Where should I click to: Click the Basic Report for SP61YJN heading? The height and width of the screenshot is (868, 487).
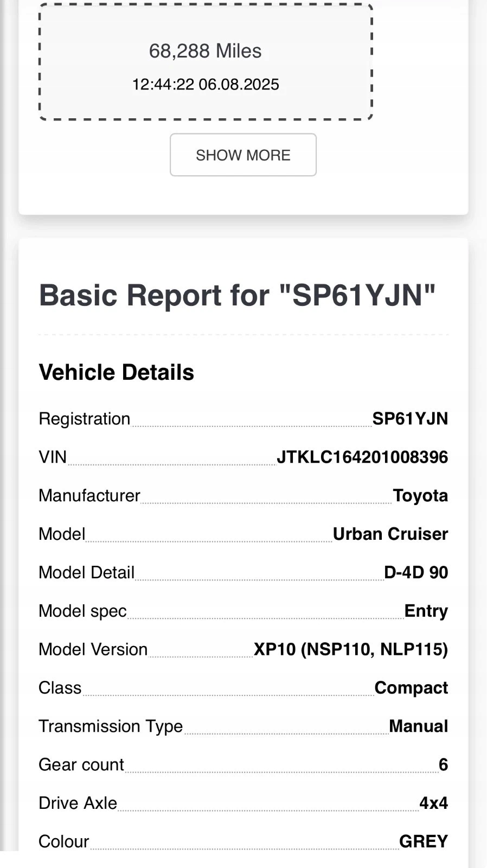237,296
